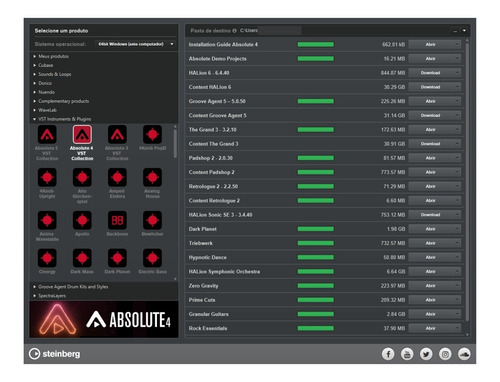
Task: Select the Content Padshop 2 row text
Action: click(x=212, y=172)
